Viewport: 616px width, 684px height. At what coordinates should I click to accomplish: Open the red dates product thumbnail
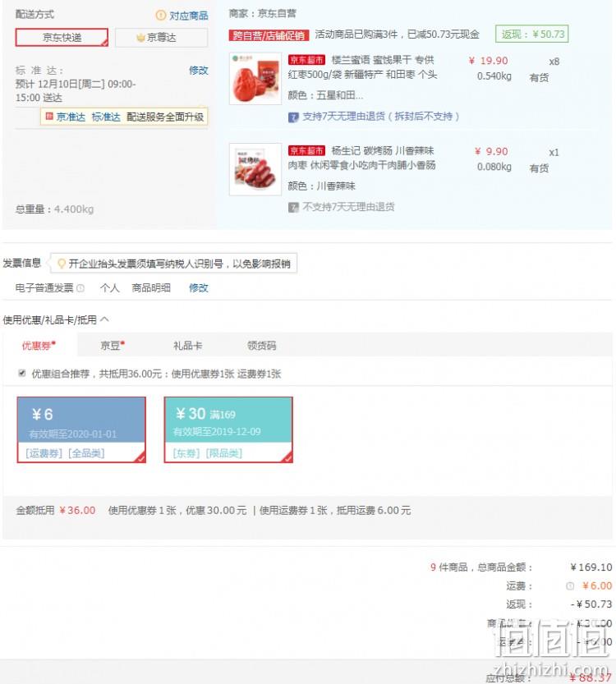tap(255, 79)
